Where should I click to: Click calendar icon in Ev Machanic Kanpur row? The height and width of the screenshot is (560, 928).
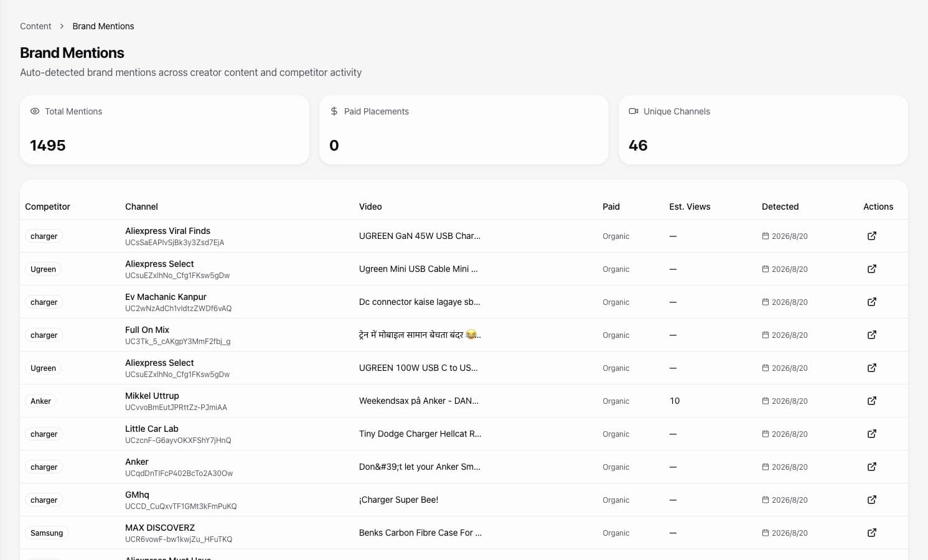tap(766, 302)
